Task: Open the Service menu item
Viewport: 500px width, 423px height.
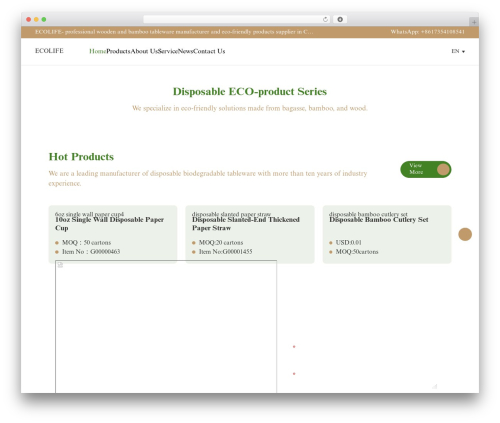Action: [168, 51]
